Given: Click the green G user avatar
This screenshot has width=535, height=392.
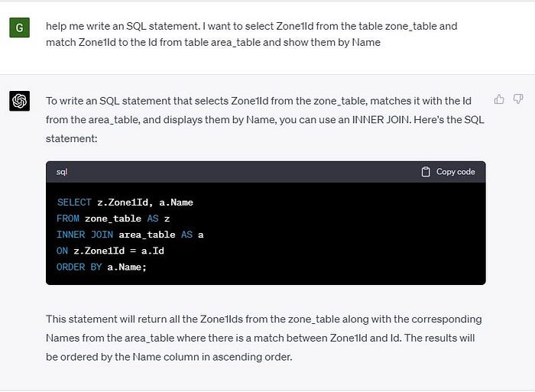Looking at the screenshot, I should 19,28.
